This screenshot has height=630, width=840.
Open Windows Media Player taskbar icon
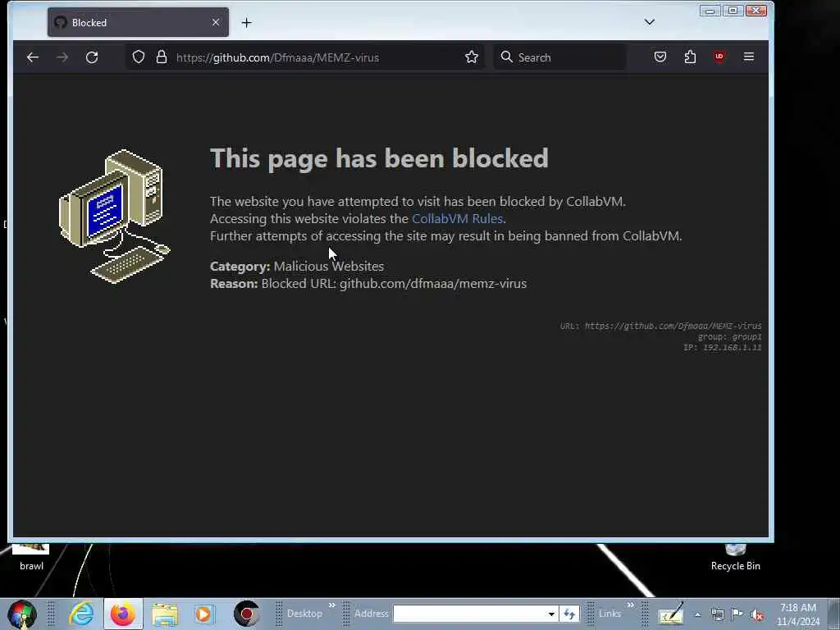point(203,614)
